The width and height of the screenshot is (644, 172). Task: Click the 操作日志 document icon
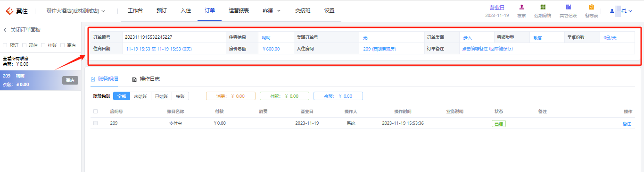(x=134, y=79)
